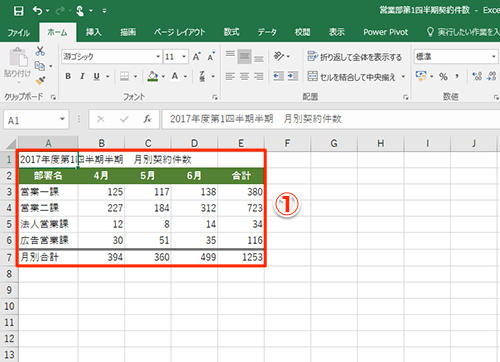
Task: Switch to the ページ レイアウト tab
Action: point(179,32)
